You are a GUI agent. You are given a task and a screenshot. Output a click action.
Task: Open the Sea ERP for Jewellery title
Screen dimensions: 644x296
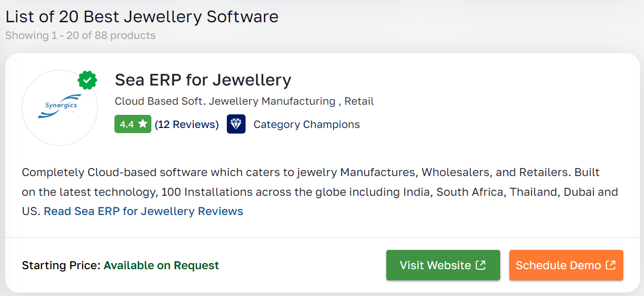pyautogui.click(x=203, y=80)
